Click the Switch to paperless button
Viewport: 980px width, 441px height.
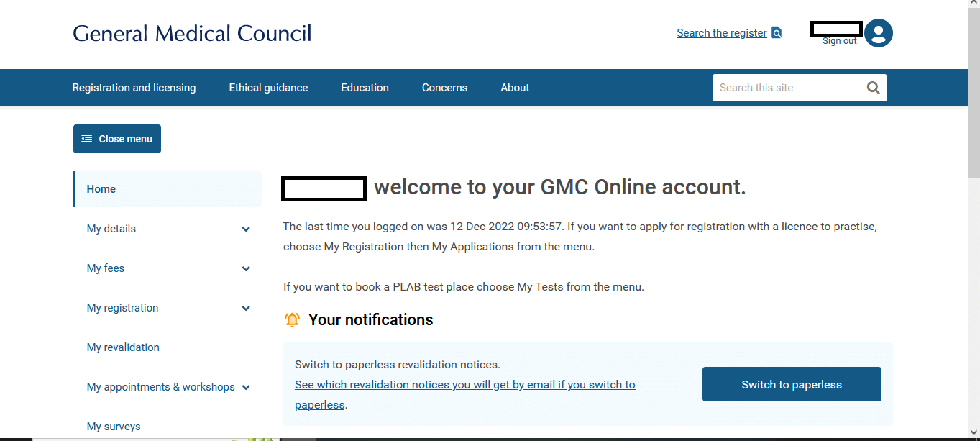point(792,384)
